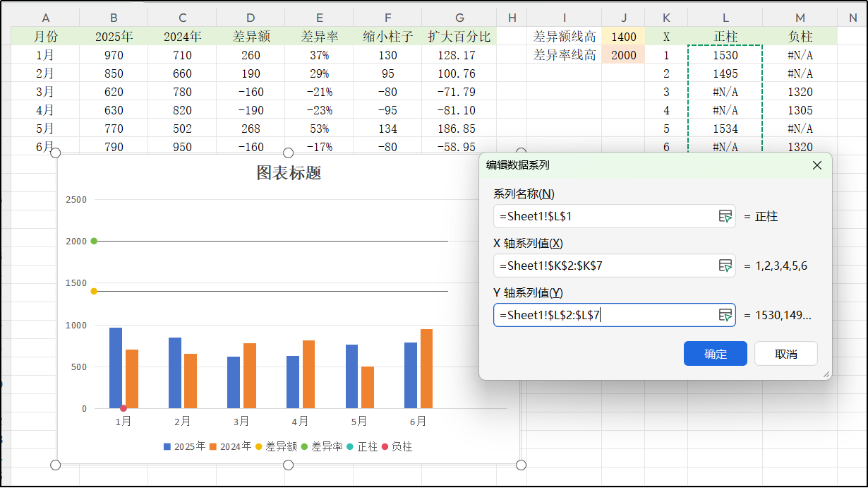The image size is (868, 488).
Task: Click cell with value 1400
Action: pyautogui.click(x=623, y=37)
